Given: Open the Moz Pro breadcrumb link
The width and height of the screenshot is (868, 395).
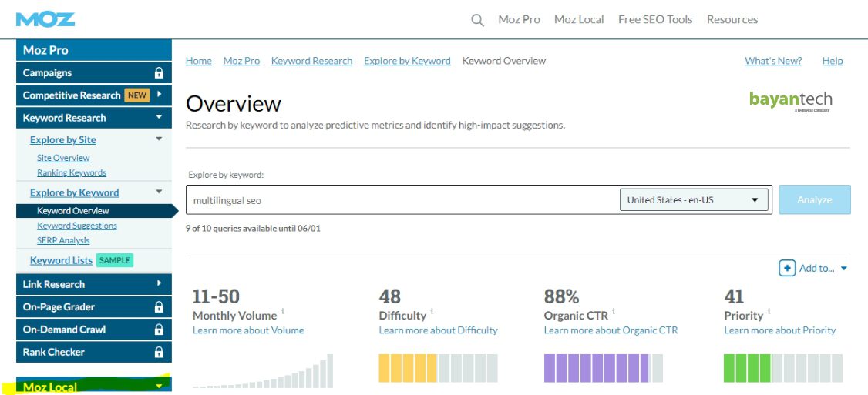Looking at the screenshot, I should [241, 61].
